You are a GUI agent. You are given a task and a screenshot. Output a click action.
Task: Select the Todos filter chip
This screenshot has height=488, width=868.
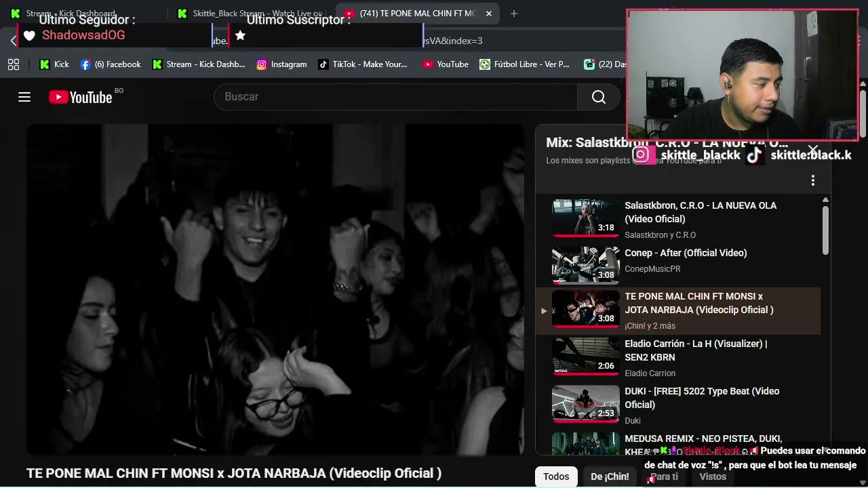click(556, 476)
